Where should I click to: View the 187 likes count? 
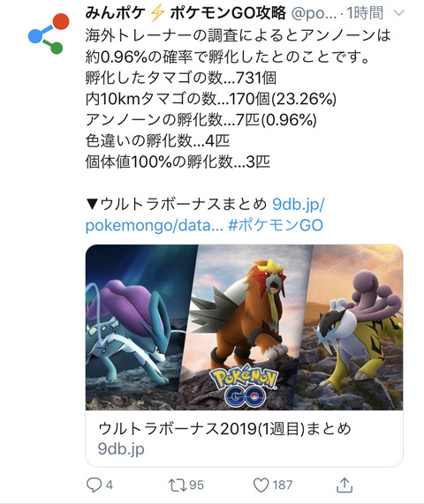tap(283, 485)
